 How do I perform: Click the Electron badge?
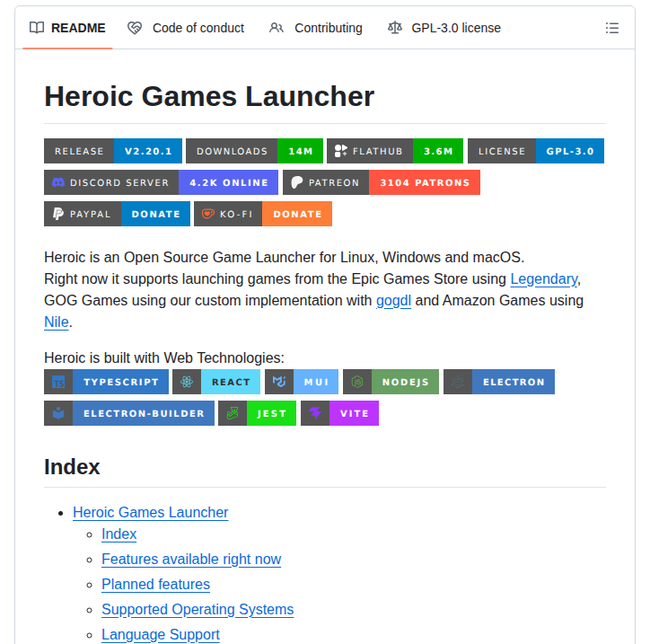499,382
